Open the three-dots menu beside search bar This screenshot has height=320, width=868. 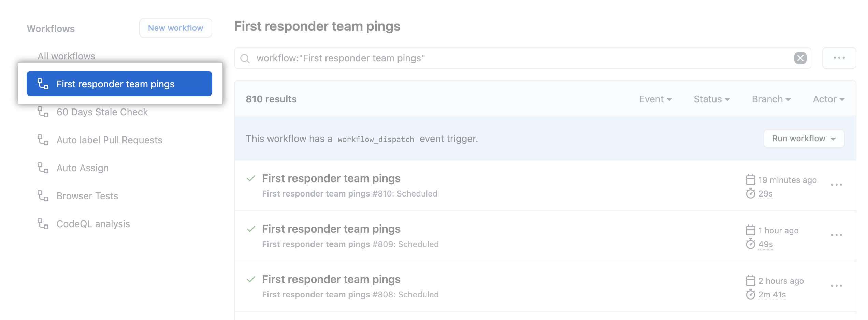coord(839,58)
